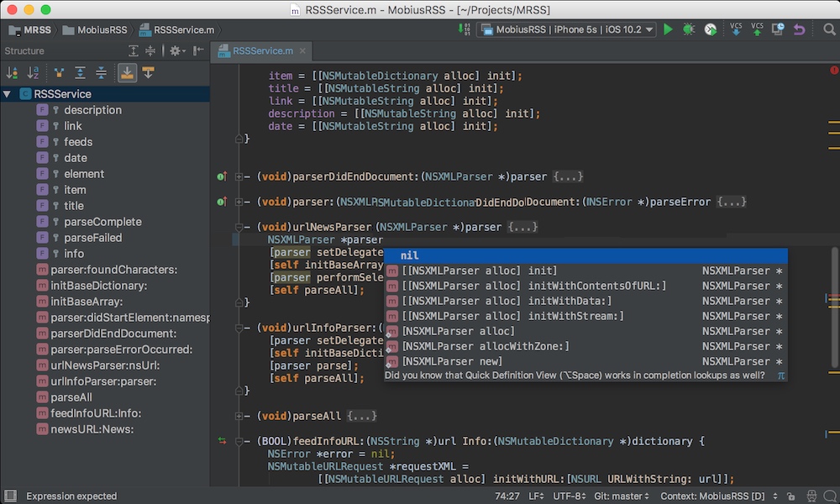Run the MobiusRSS configuration with green play button
The width and height of the screenshot is (840, 504).
[668, 29]
